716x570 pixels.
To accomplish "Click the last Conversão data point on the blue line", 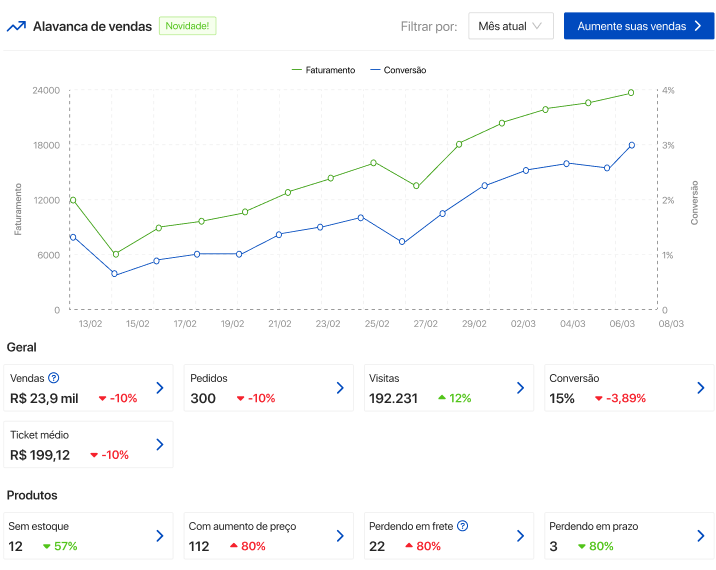I will pyautogui.click(x=631, y=145).
